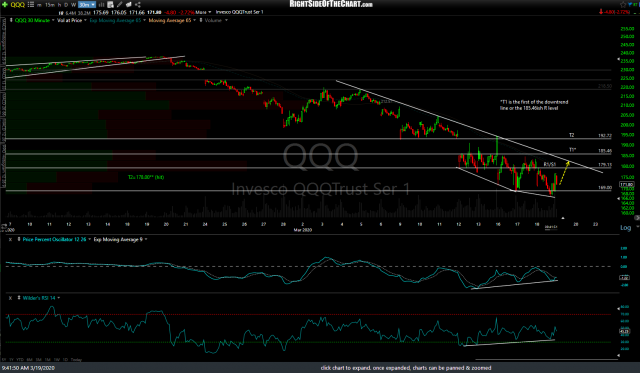Click the bar chart style icon

(101, 5)
